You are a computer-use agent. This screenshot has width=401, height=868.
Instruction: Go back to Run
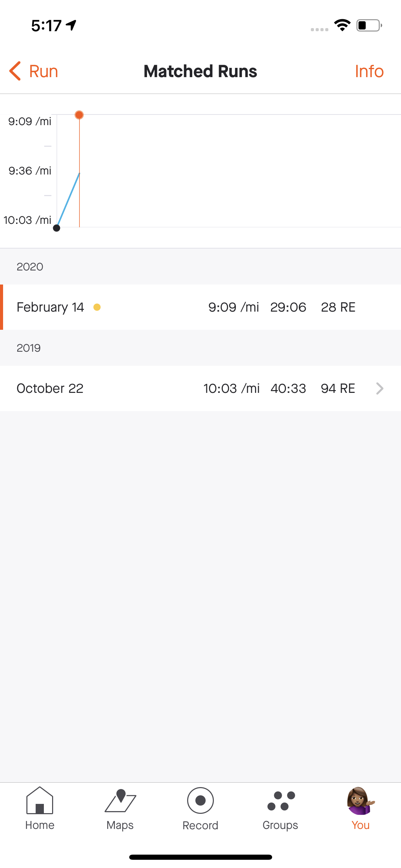pos(34,71)
